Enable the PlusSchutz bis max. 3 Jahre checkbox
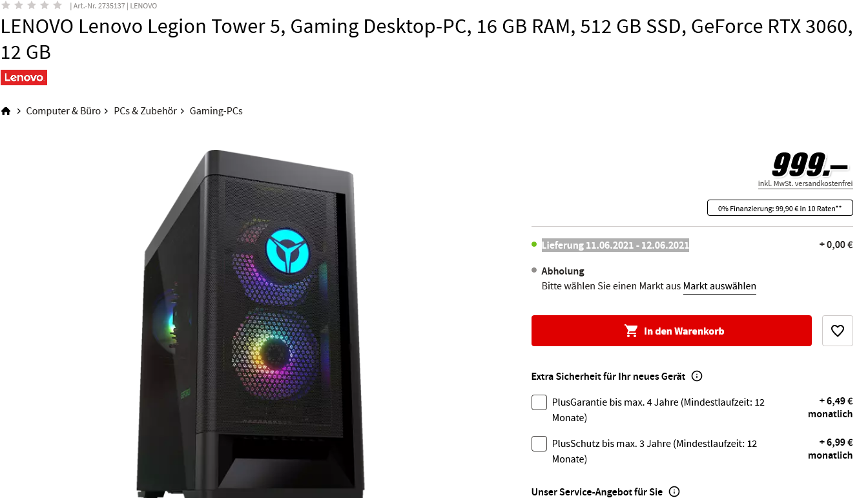868x498 pixels. coord(539,444)
